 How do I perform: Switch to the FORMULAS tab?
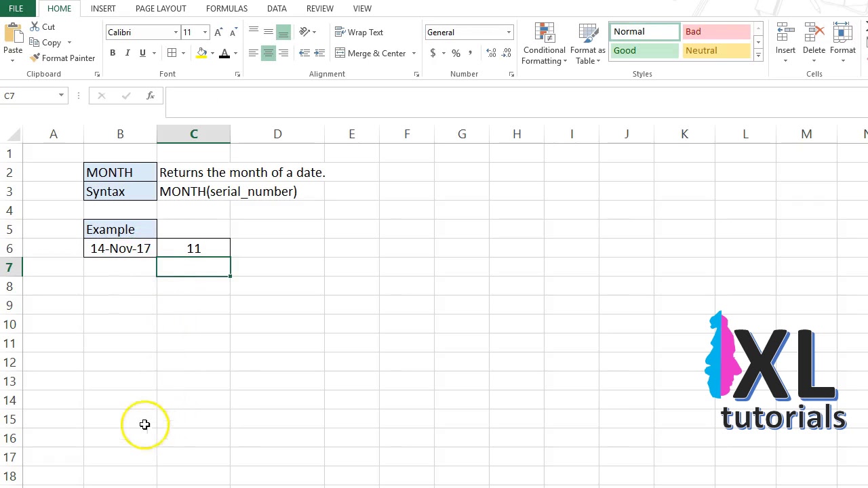click(x=226, y=8)
